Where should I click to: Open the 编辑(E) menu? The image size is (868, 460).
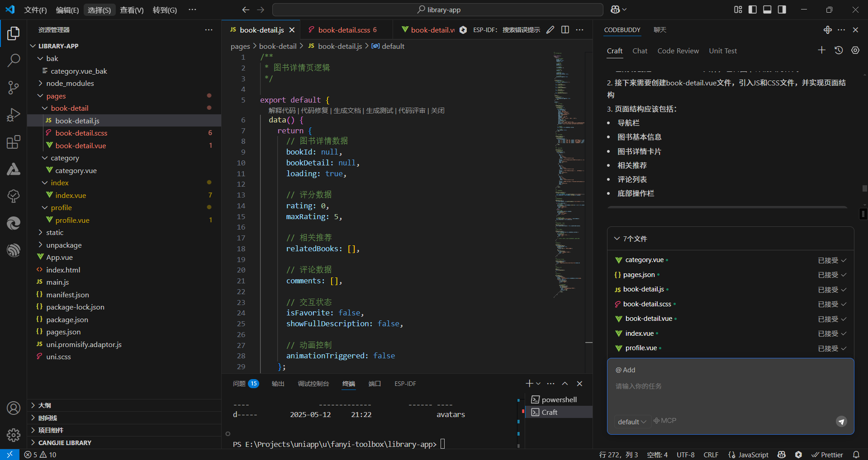pyautogui.click(x=67, y=10)
